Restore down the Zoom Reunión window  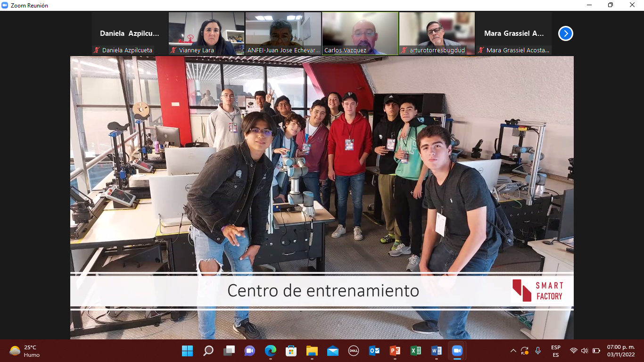pos(611,5)
